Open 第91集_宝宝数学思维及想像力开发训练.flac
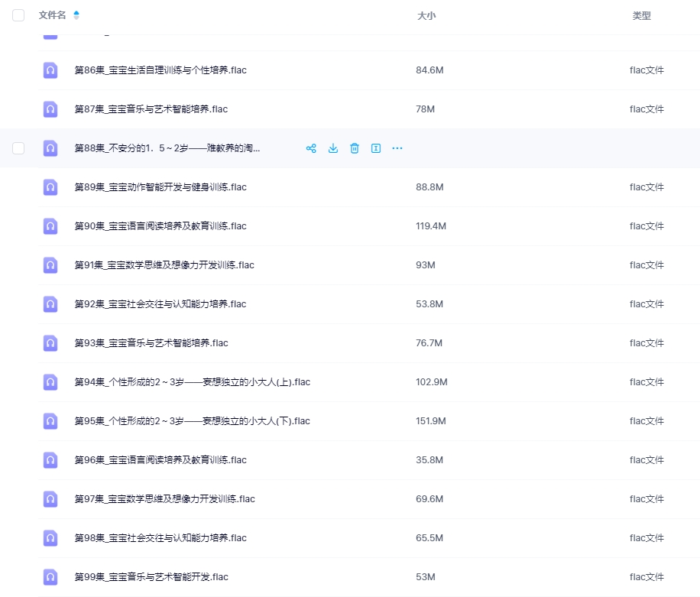 [x=164, y=264]
